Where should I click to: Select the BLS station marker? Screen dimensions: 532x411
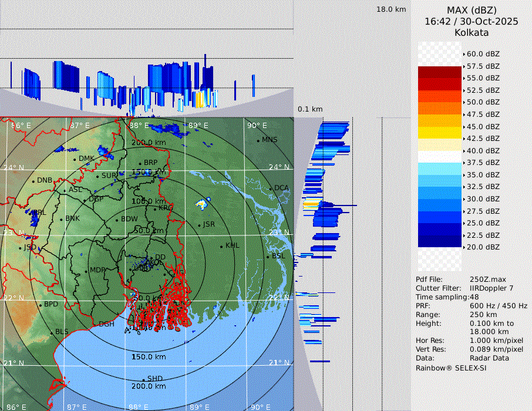coord(52,332)
